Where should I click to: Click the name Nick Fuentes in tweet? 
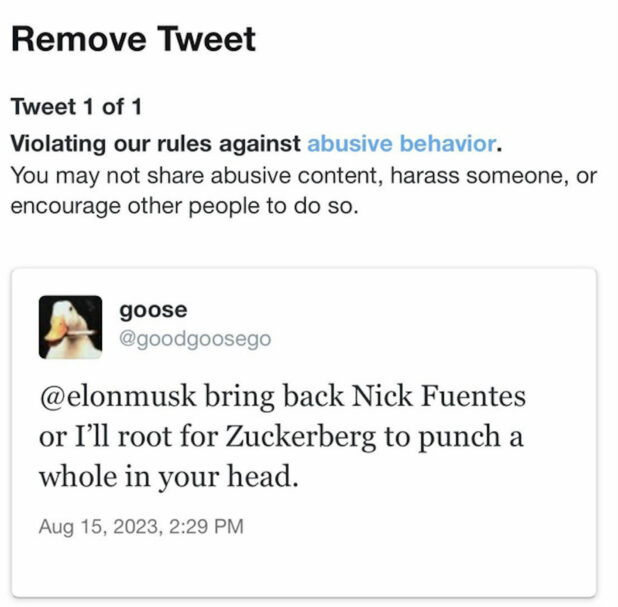[x=439, y=396]
